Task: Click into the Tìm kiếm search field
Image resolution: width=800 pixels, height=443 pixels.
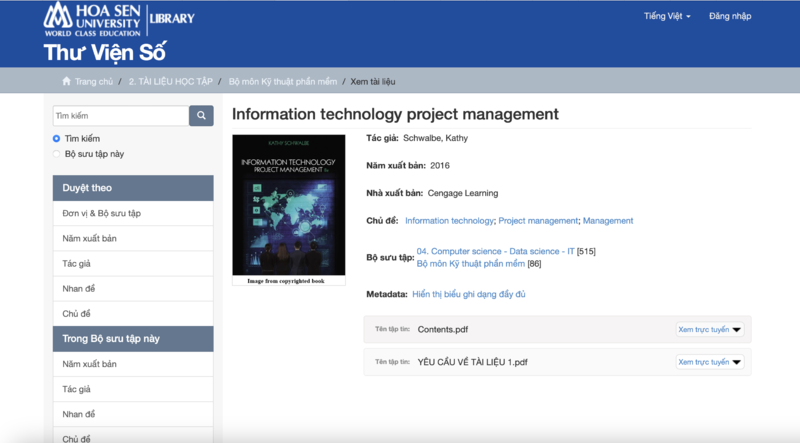Action: point(120,116)
